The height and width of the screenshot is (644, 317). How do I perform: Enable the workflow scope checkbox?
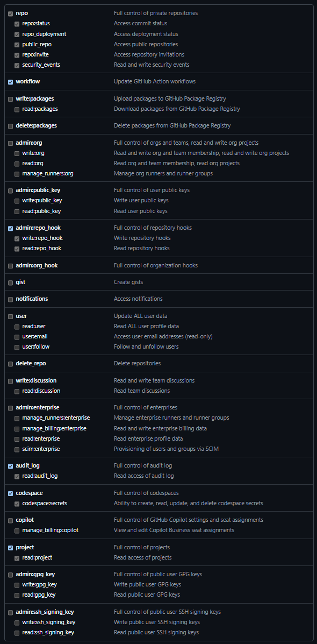pyautogui.click(x=10, y=82)
